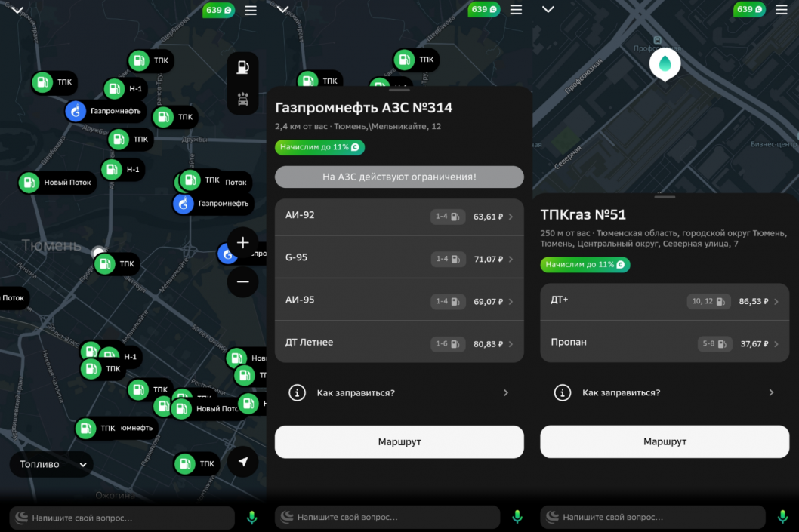The height and width of the screenshot is (532, 799).
Task: Select the ДТ Летнее fuel option
Action: point(399,343)
